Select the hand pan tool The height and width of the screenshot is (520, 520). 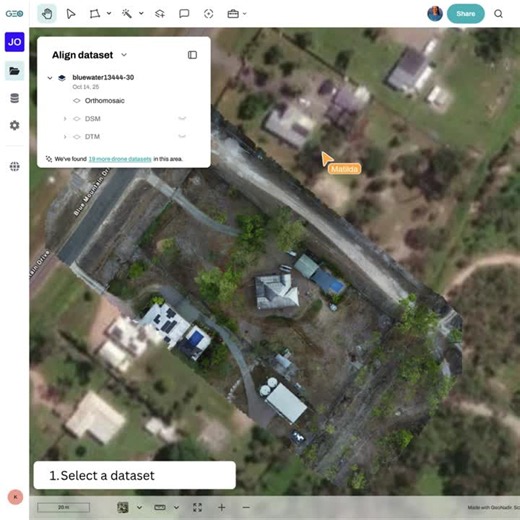point(47,14)
